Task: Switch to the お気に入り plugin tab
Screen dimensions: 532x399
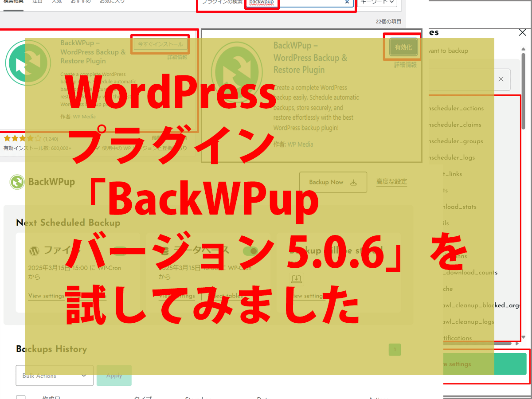Action: click(x=111, y=2)
